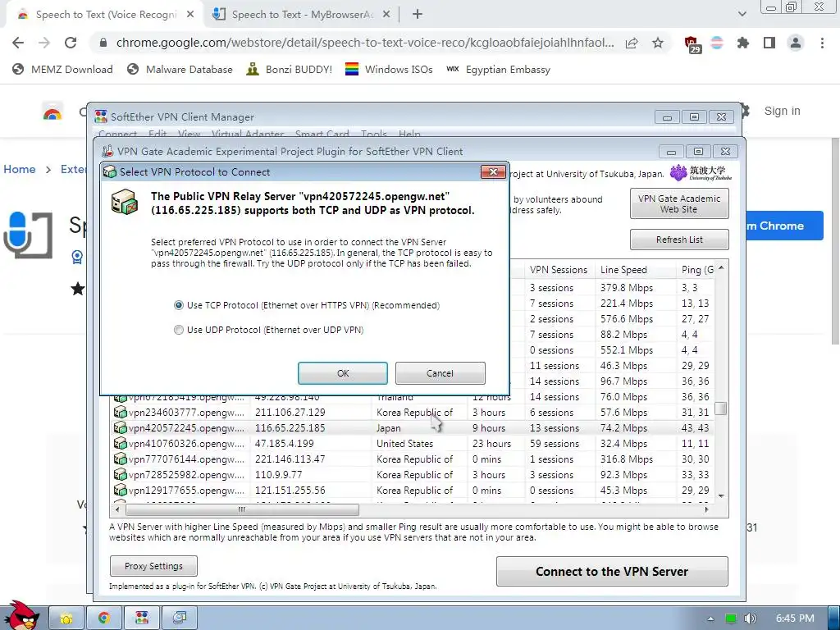
Task: Select server vpn234603777 row icon
Action: pyautogui.click(x=120, y=413)
